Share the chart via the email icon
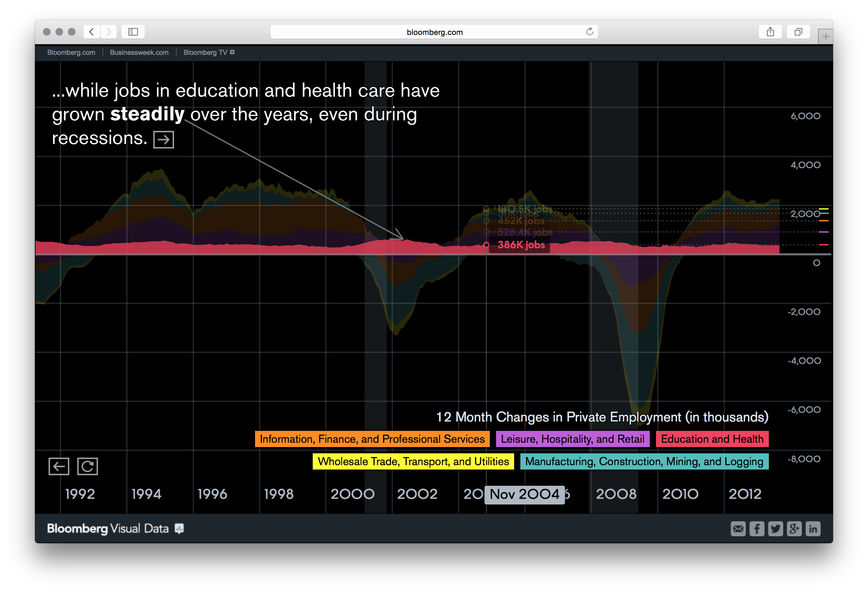 (x=738, y=528)
